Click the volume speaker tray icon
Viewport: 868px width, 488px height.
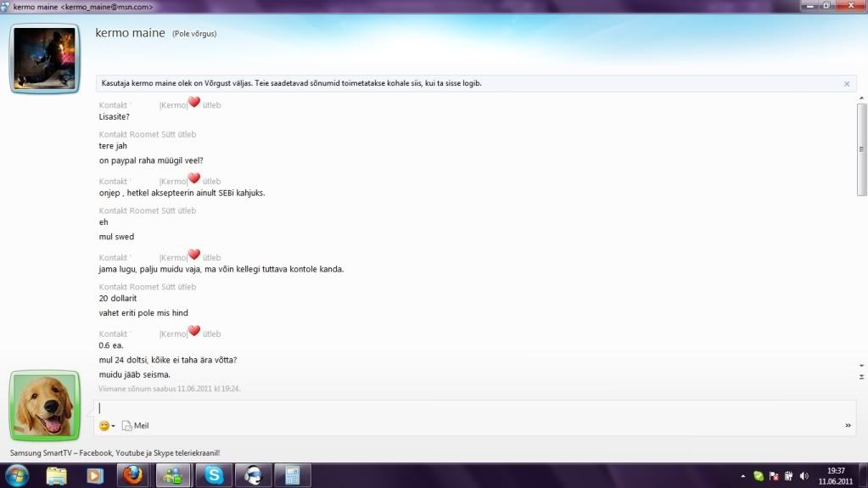pos(803,476)
